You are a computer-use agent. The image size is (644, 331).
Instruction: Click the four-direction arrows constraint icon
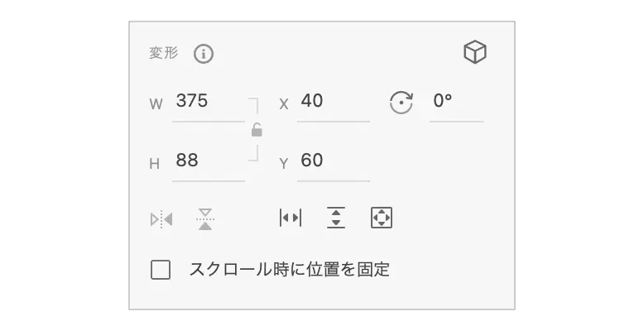(381, 218)
